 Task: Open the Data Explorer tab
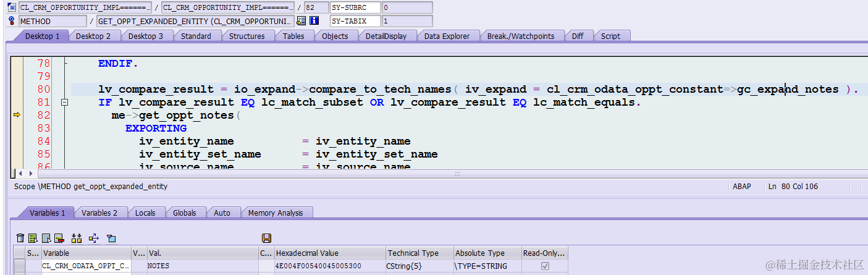[447, 36]
